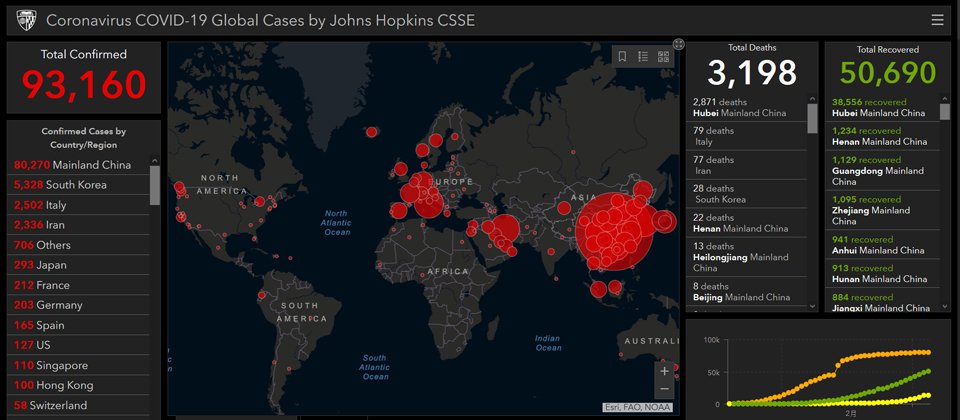Click Jiangxi's 884 recovered entry

883,302
